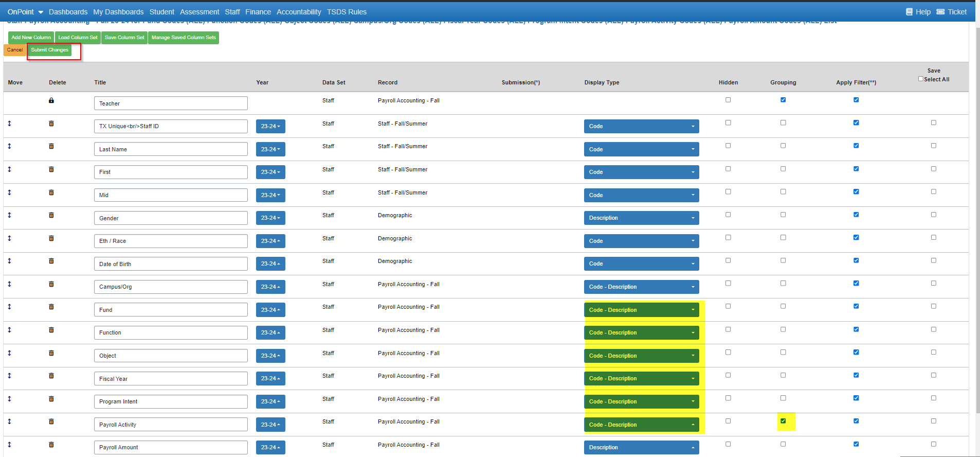Click trash icon for Eth / Race
The width and height of the screenshot is (980, 457).
pos(51,238)
